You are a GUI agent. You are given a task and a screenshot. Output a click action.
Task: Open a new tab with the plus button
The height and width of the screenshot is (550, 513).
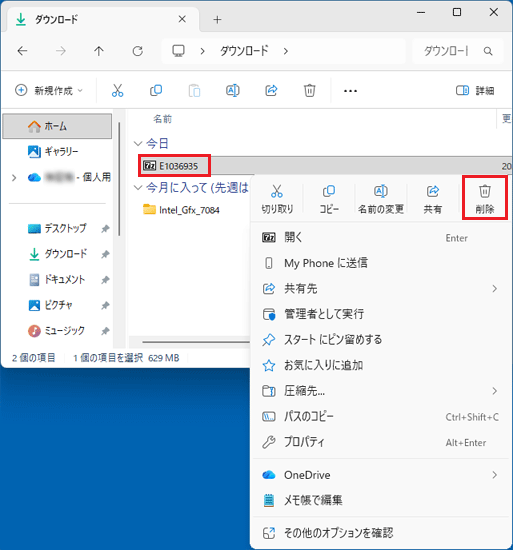[217, 20]
